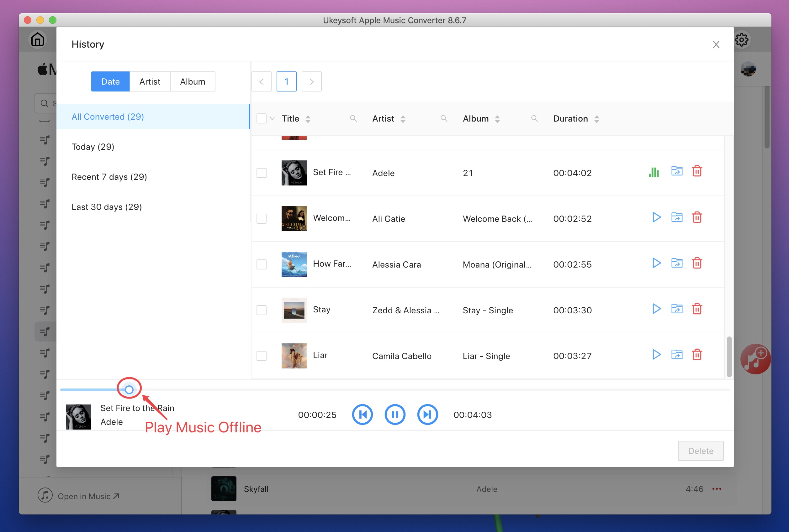Image resolution: width=789 pixels, height=532 pixels.
Task: Play the Liar track
Action: 656,355
